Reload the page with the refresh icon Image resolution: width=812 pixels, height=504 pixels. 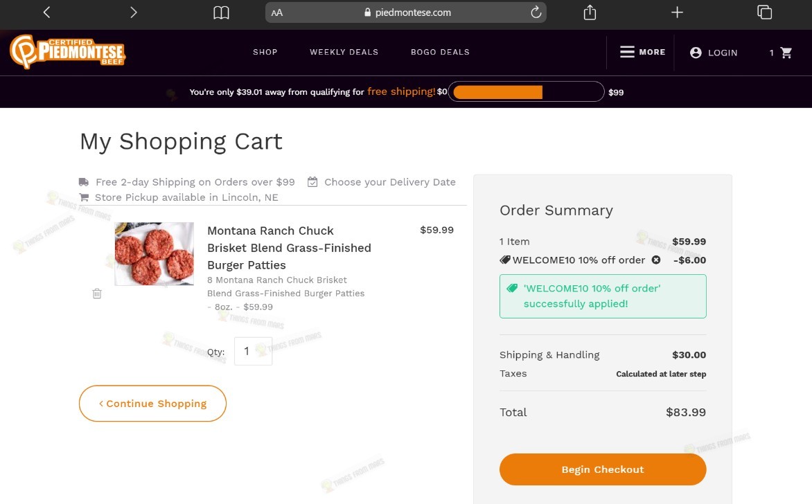point(536,12)
